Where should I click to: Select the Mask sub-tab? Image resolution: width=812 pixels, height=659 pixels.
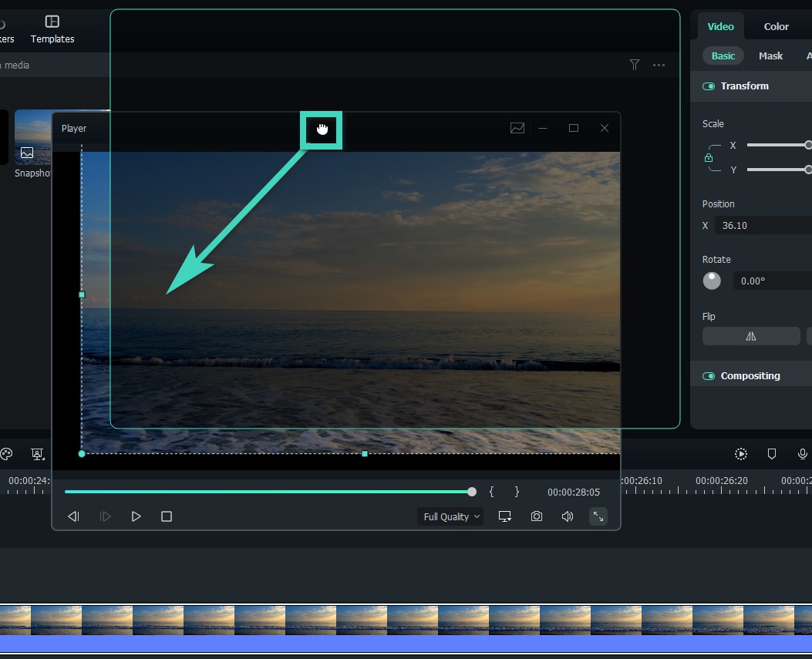(x=770, y=56)
